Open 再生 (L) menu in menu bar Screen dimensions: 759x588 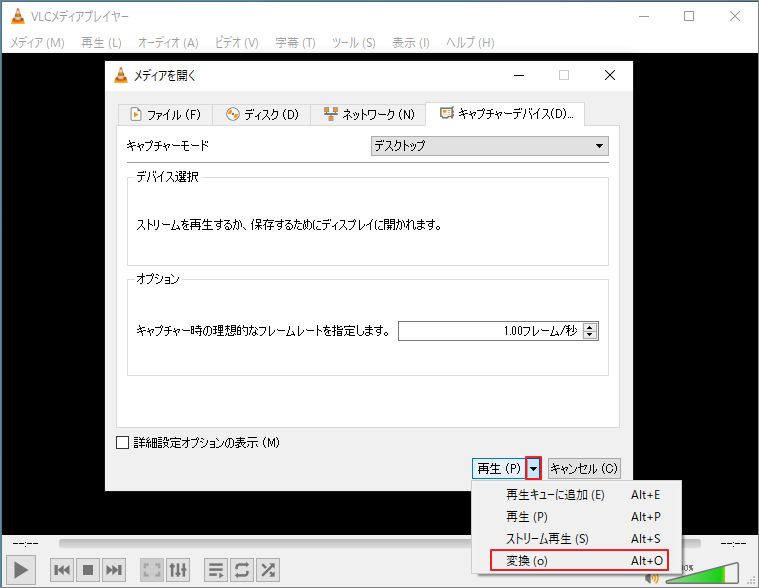tap(101, 43)
